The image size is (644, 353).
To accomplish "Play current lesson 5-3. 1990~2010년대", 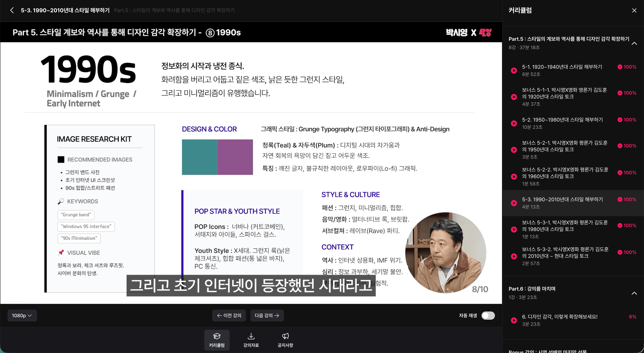I will click(514, 203).
